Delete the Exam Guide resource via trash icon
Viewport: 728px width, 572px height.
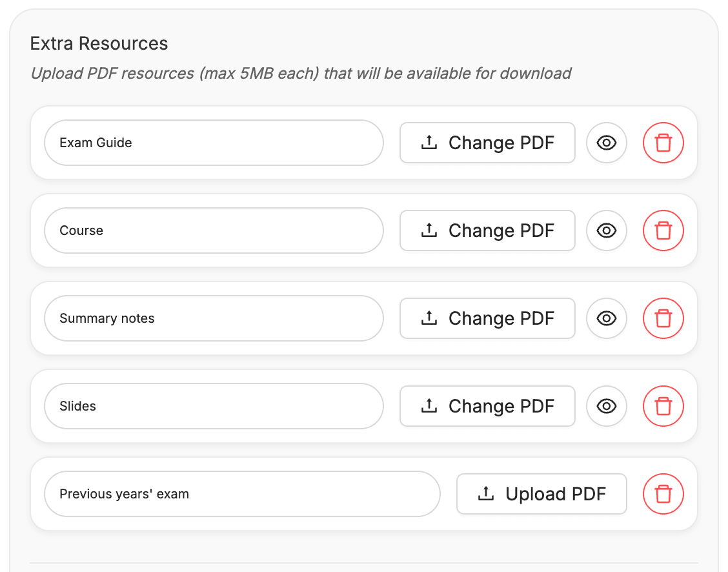pos(663,143)
